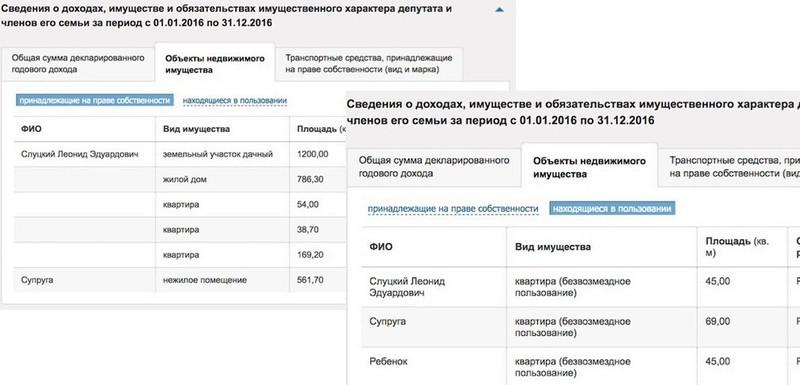Click highlighted 'принадлежащие на праве собственности' in back window
Image resolution: width=800 pixels, height=385 pixels.
pos(94,100)
